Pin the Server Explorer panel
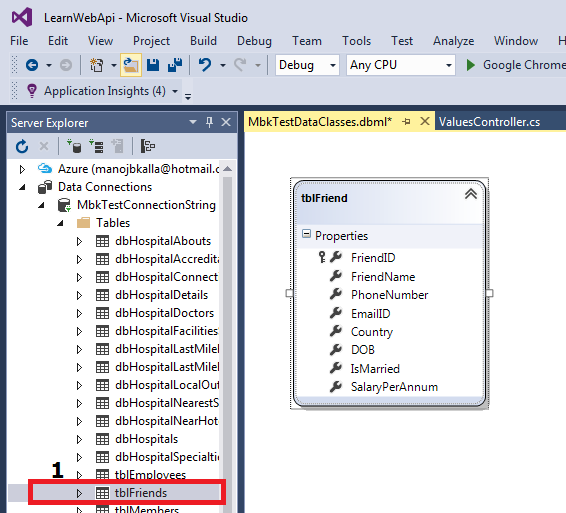The width and height of the screenshot is (566, 513). [x=209, y=122]
